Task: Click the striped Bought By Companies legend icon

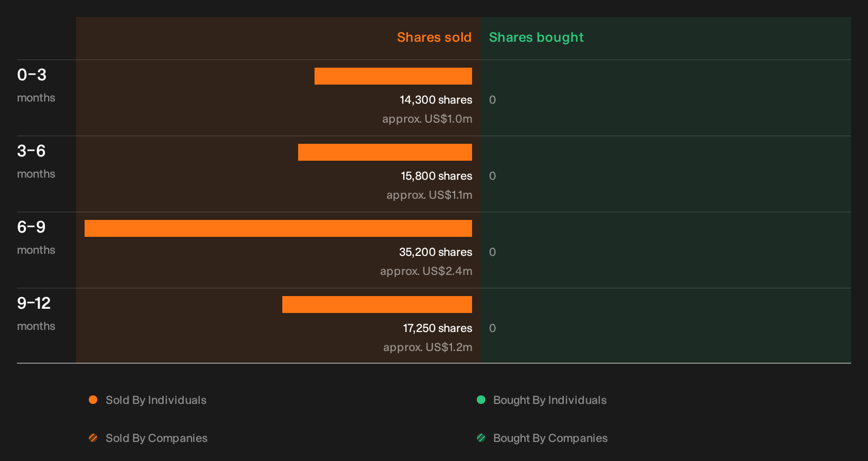Action: [481, 438]
